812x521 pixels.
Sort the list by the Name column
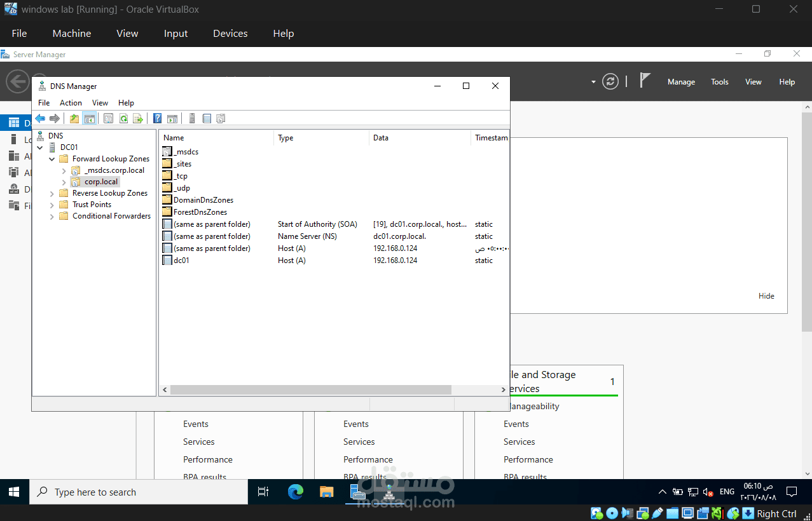[x=217, y=138]
